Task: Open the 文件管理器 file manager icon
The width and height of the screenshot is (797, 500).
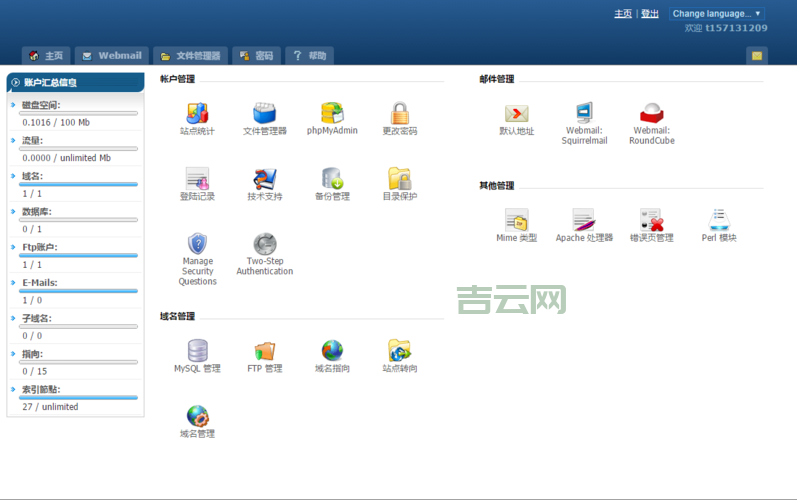Action: point(264,113)
